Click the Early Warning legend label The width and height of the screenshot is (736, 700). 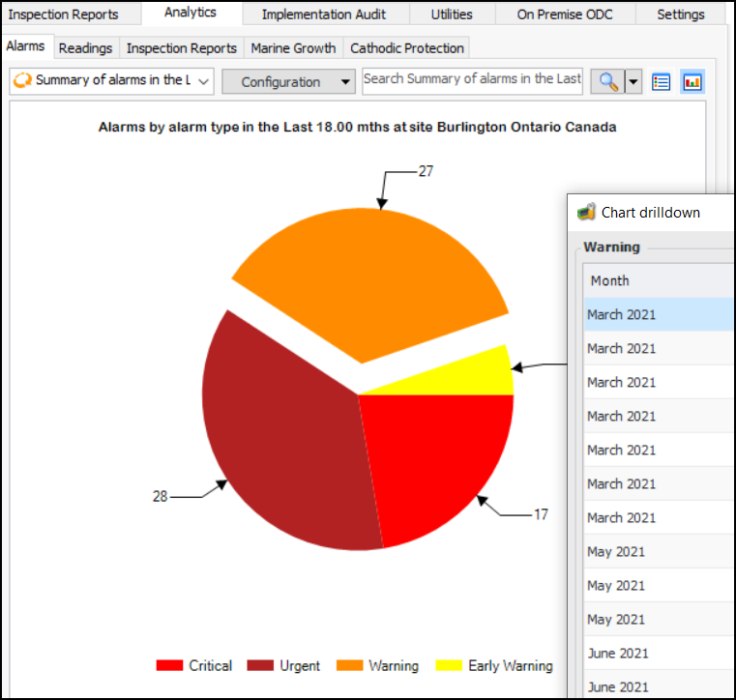(x=511, y=666)
